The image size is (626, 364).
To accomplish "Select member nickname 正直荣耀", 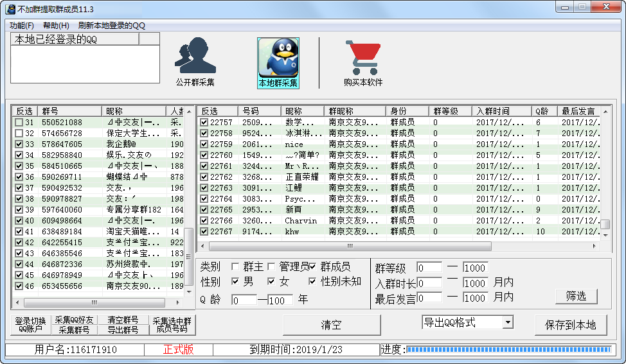I will coord(302,177).
